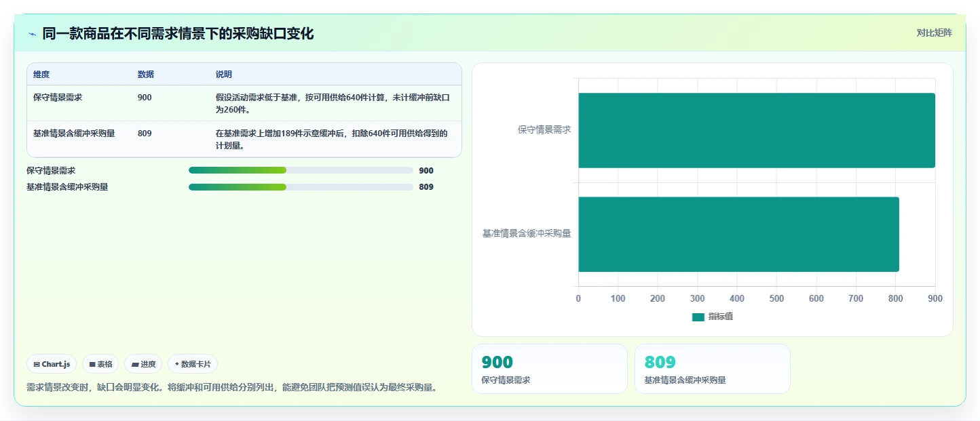Click the description text starting 假设活动需求低于基准
Screen dimensions: 980x421
(333, 104)
